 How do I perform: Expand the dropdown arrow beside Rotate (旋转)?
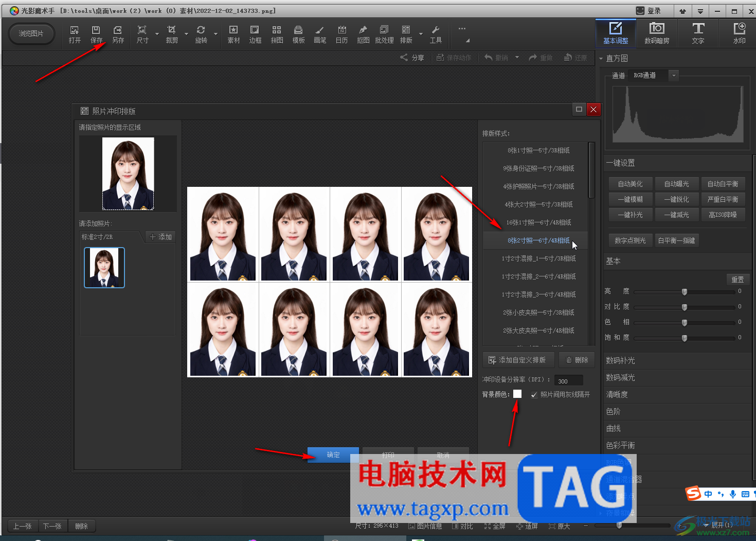(215, 34)
